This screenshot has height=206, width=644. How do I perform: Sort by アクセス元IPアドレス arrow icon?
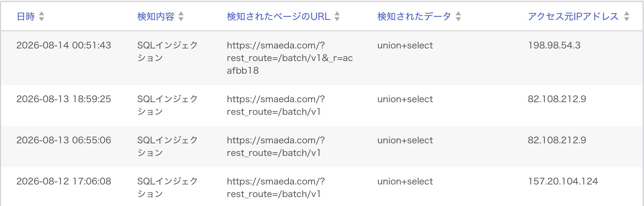click(x=627, y=16)
